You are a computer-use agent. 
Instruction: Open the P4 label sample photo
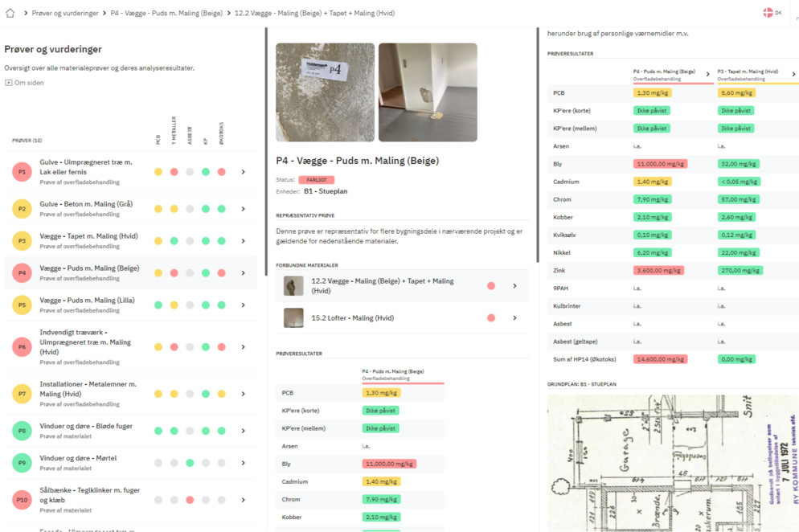click(325, 92)
